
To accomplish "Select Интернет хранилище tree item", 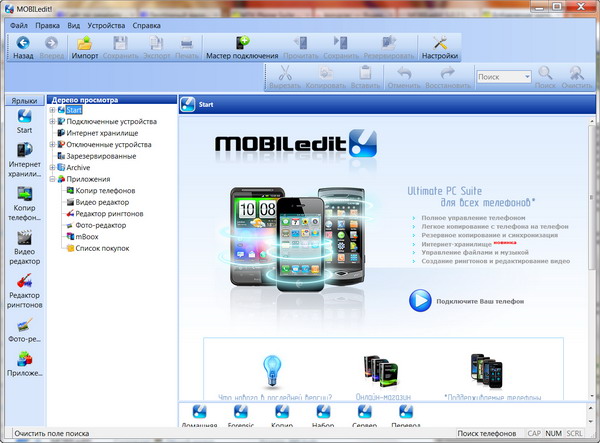I will pyautogui.click(x=102, y=133).
